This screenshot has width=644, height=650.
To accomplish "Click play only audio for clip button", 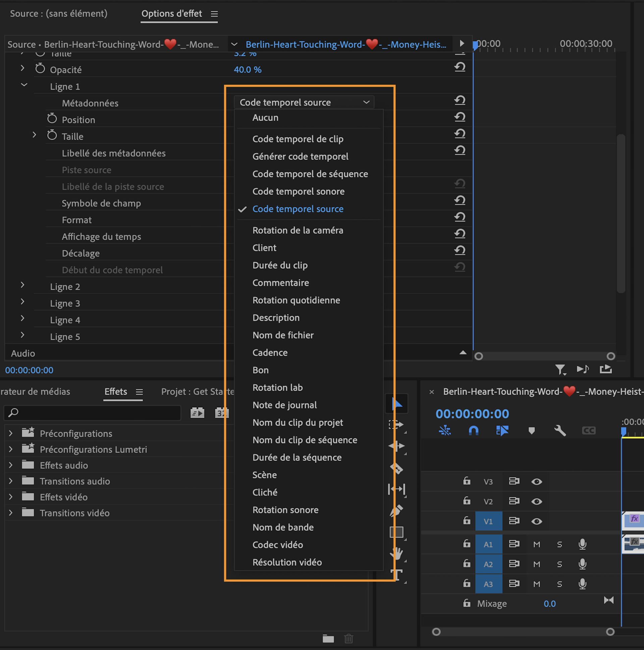I will click(583, 369).
